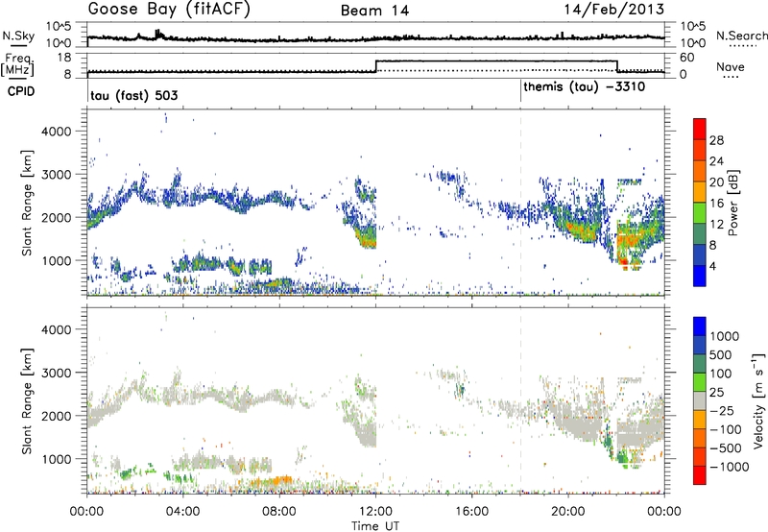Viewport: 768px width, 532px height.
Task: Click the '28' power colorbar tick
Action: (716, 140)
